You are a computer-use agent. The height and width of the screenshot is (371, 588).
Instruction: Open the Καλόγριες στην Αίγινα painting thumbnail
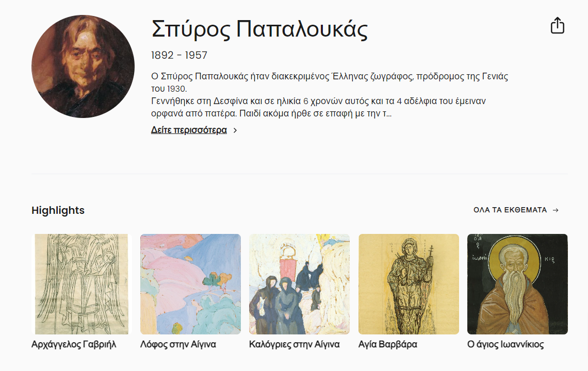[299, 284]
